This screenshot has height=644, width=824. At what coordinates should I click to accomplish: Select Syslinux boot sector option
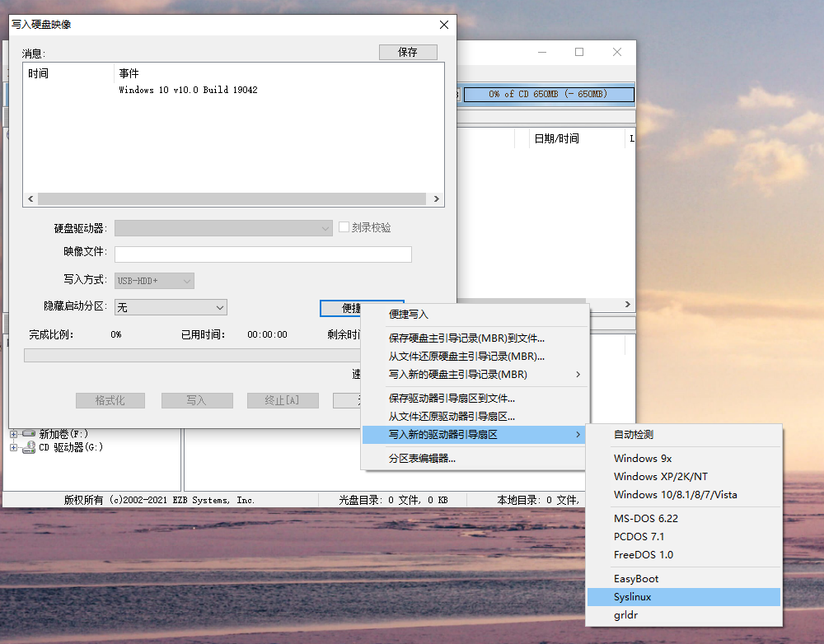(x=684, y=597)
